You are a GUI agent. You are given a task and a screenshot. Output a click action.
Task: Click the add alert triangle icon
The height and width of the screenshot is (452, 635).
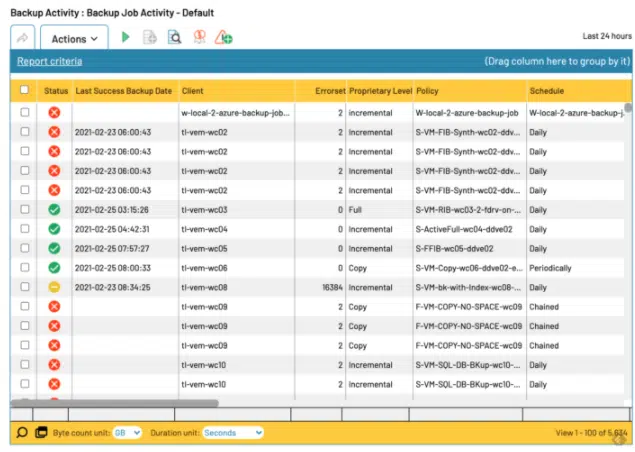(x=223, y=37)
